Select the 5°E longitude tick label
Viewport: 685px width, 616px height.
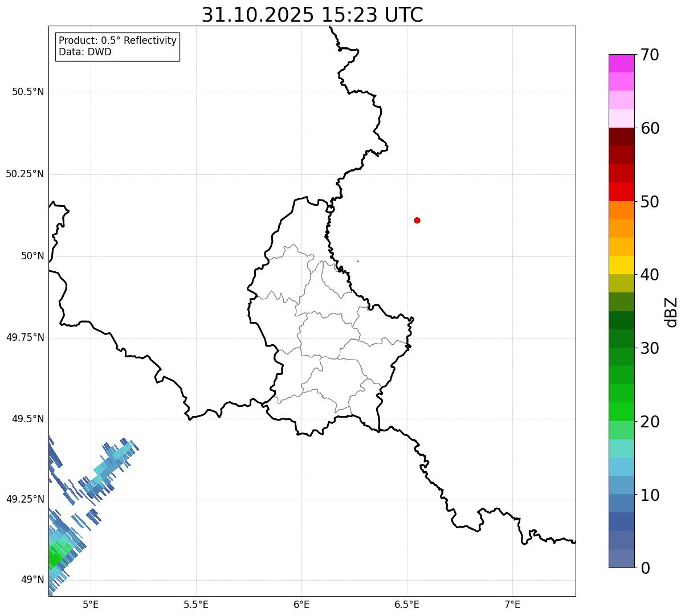91,604
